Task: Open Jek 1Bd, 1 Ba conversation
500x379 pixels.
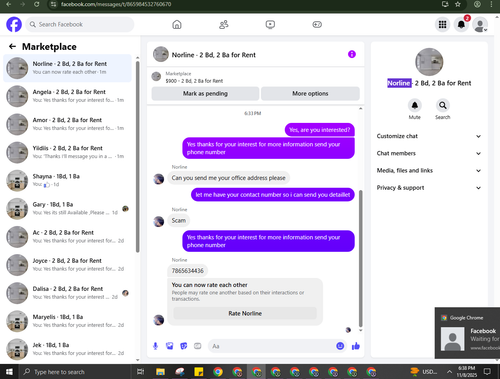Action: [x=67, y=349]
